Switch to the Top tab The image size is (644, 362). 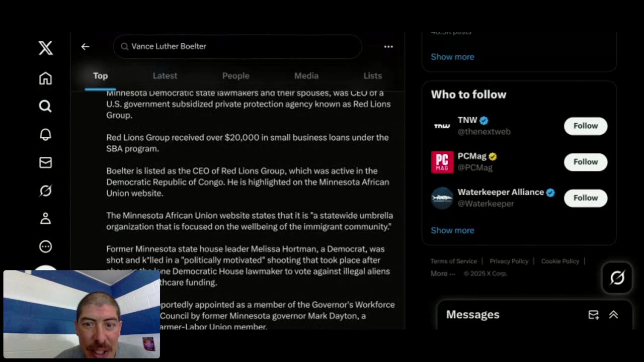pos(100,76)
